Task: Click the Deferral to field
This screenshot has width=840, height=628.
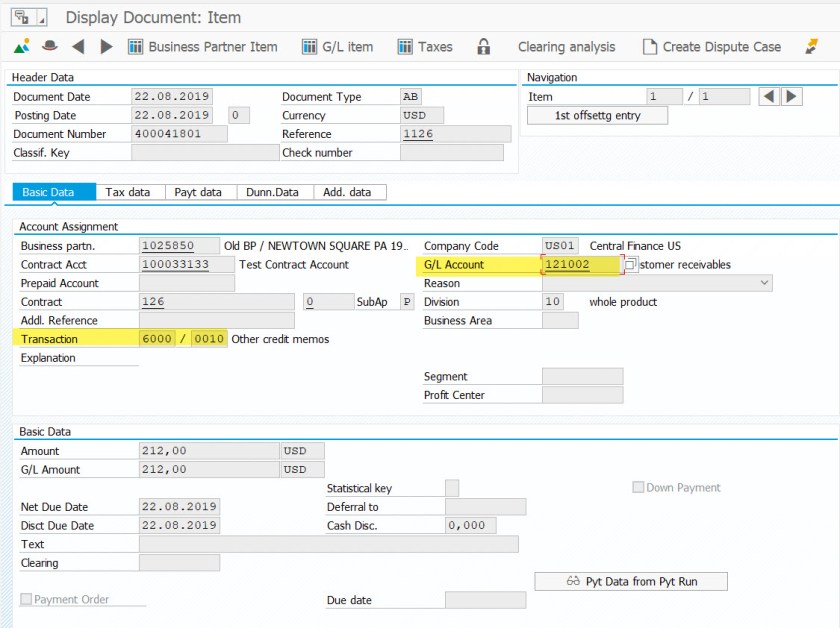Action: (x=485, y=507)
